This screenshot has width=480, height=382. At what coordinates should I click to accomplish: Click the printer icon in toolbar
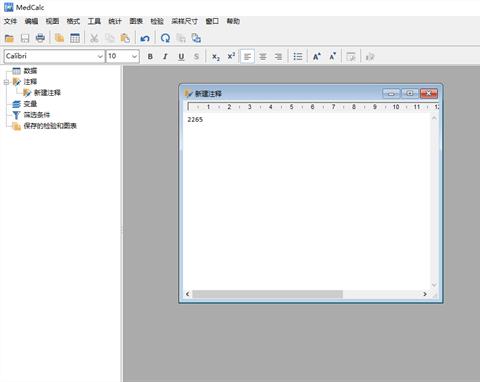pyautogui.click(x=40, y=38)
